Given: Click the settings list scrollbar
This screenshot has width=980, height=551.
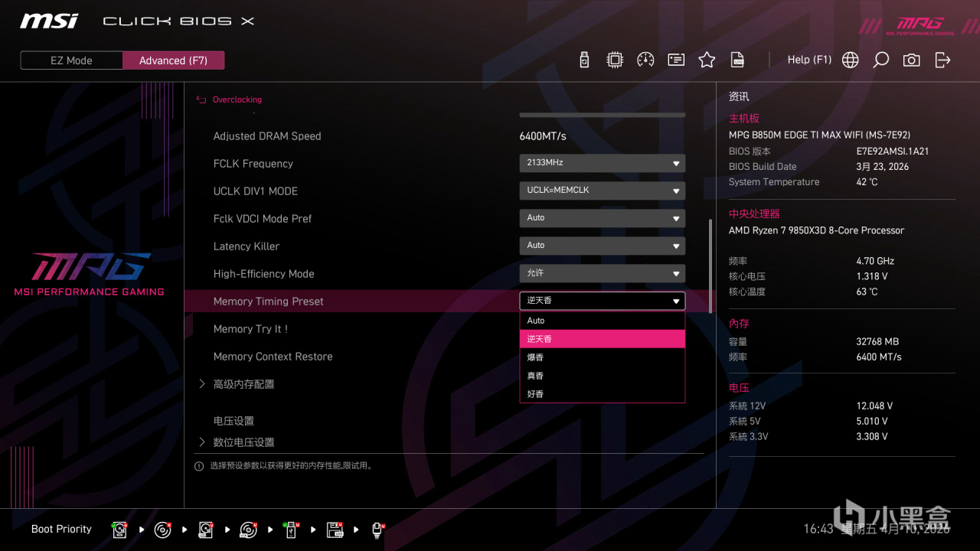Looking at the screenshot, I should [710, 266].
